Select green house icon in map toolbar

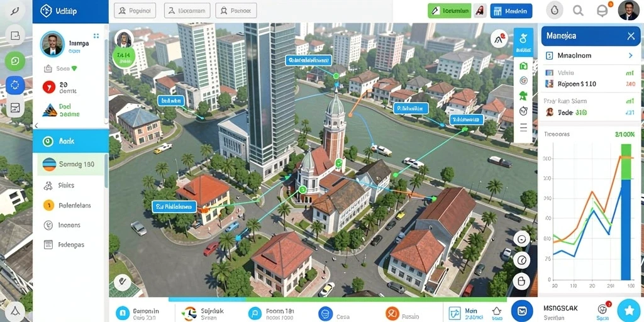click(x=523, y=66)
